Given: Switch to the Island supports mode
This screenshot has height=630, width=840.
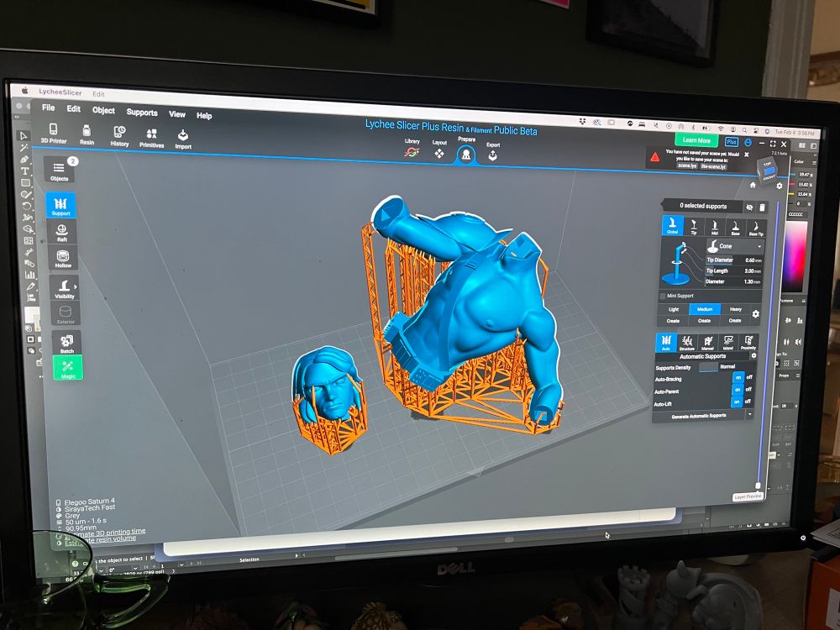Looking at the screenshot, I should (x=727, y=343).
